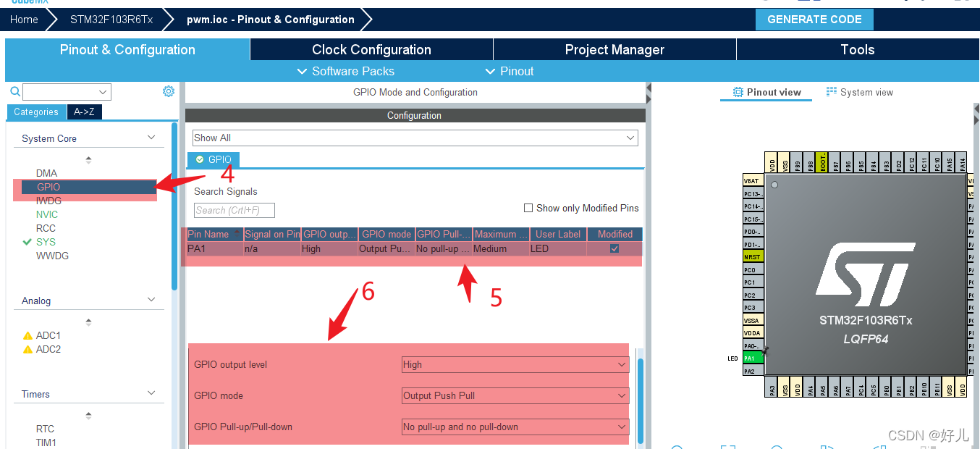The height and width of the screenshot is (449, 980).
Task: Collapse the Timers category
Action: point(151,393)
